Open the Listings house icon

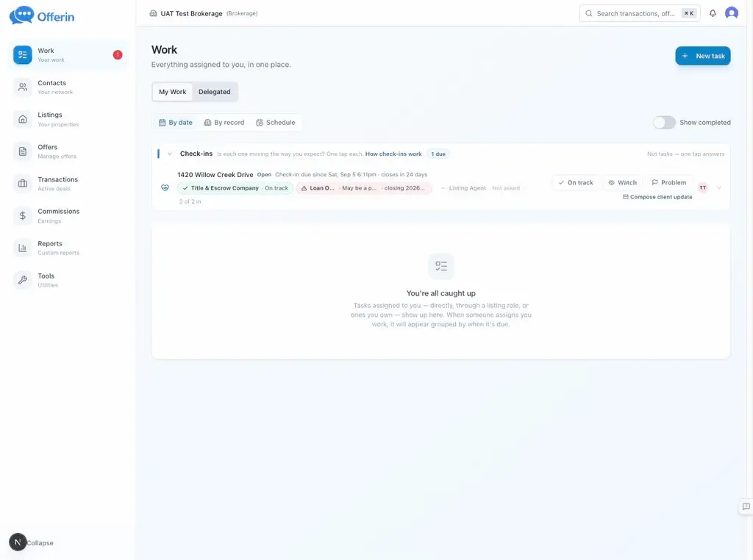(23, 119)
